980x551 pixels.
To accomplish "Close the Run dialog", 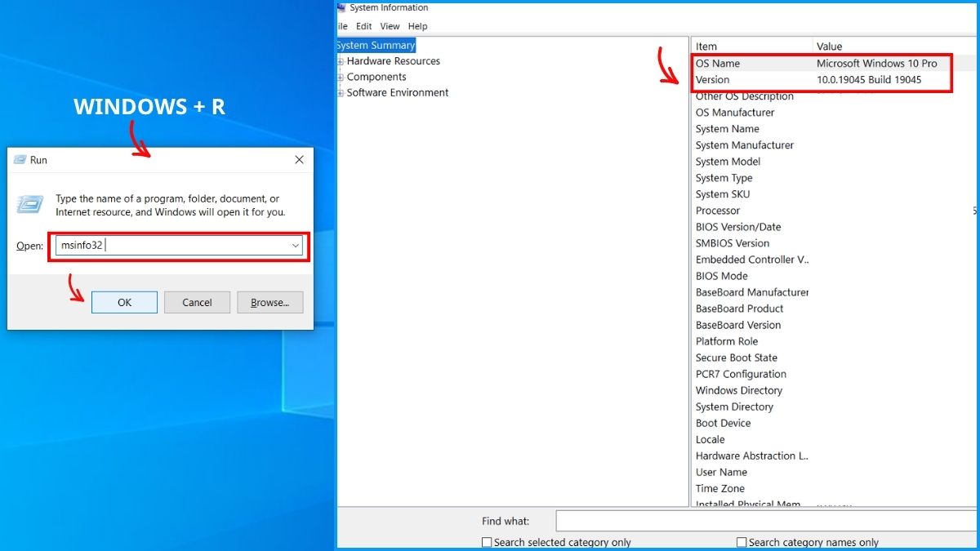I will (x=299, y=160).
